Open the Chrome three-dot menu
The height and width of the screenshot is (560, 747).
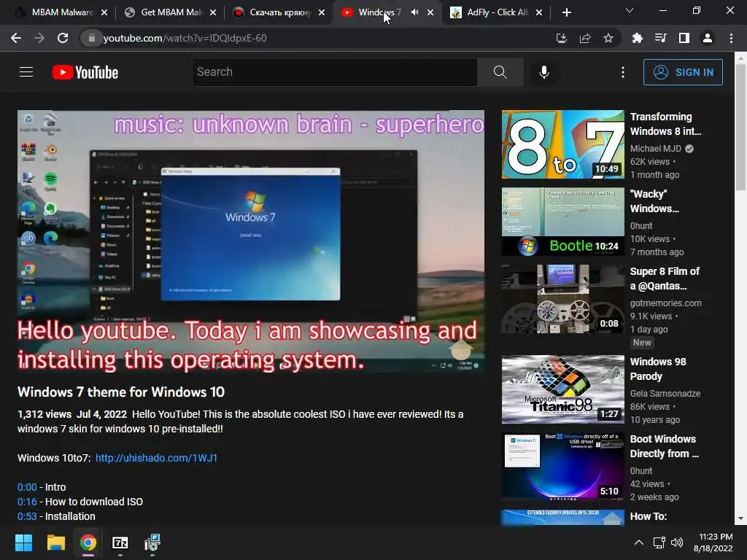click(x=731, y=38)
